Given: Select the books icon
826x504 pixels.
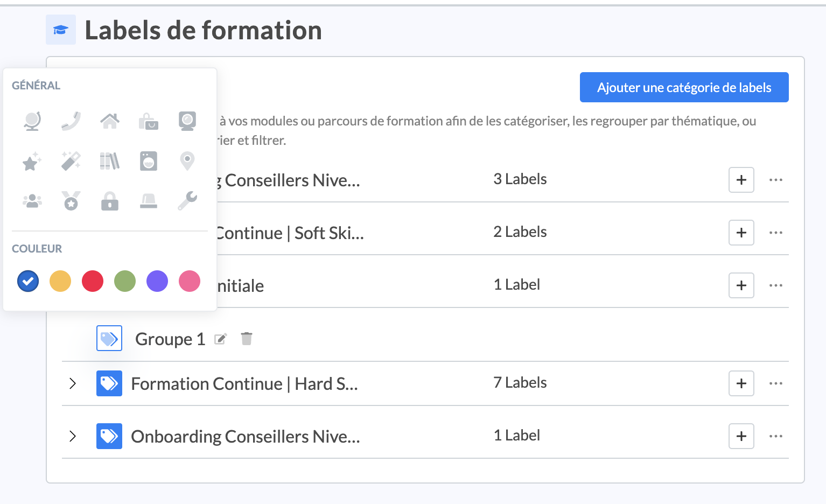Looking at the screenshot, I should pyautogui.click(x=110, y=161).
